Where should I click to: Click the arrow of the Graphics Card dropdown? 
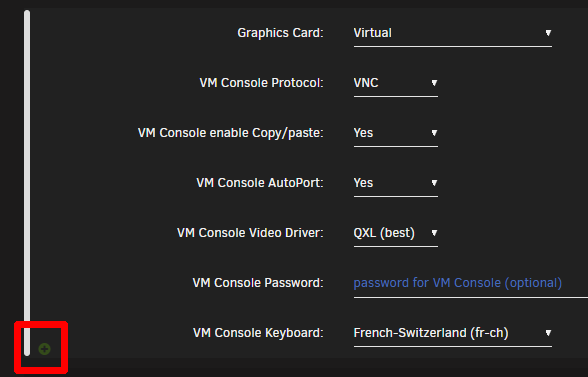tap(548, 33)
